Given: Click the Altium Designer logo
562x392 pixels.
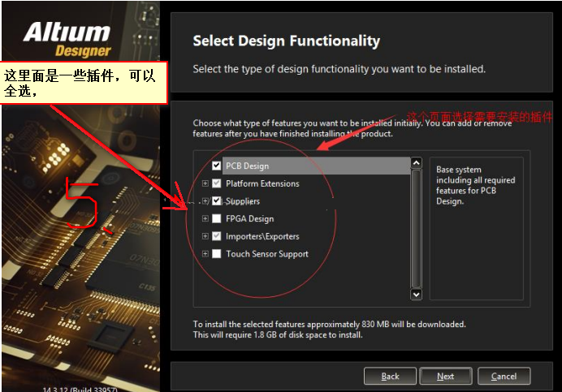Looking at the screenshot, I should coord(67,40).
